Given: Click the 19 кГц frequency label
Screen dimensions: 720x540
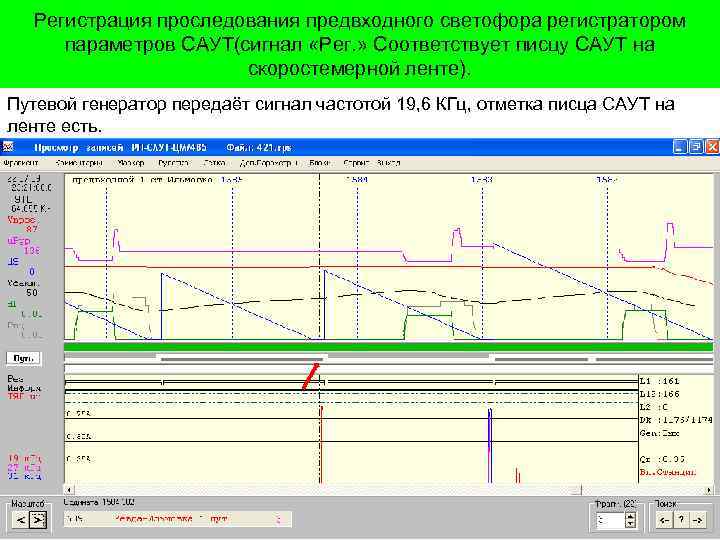Looking at the screenshot, I should 25,458.
